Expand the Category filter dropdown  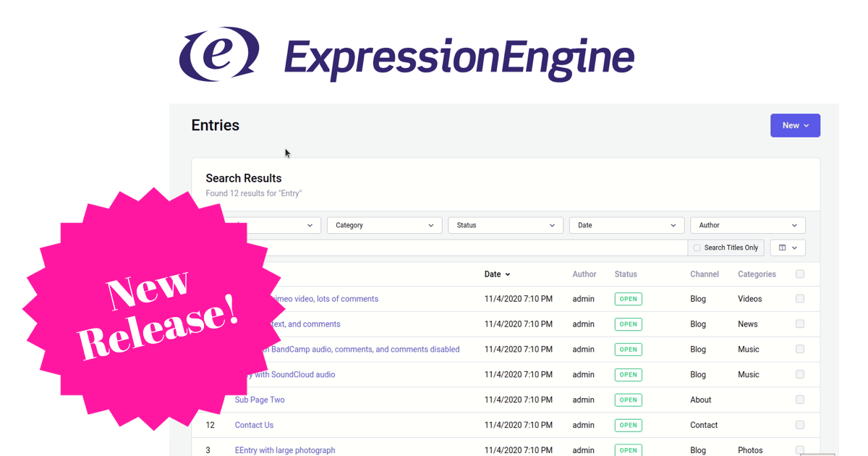[384, 225]
